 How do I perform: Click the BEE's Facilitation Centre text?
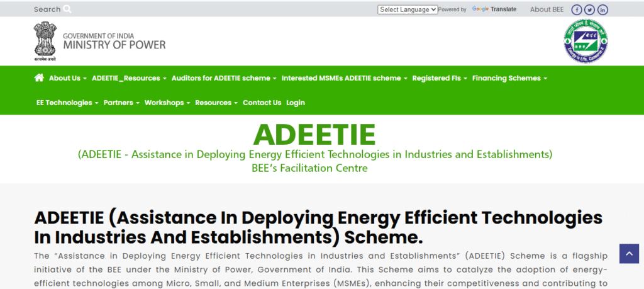coord(309,168)
